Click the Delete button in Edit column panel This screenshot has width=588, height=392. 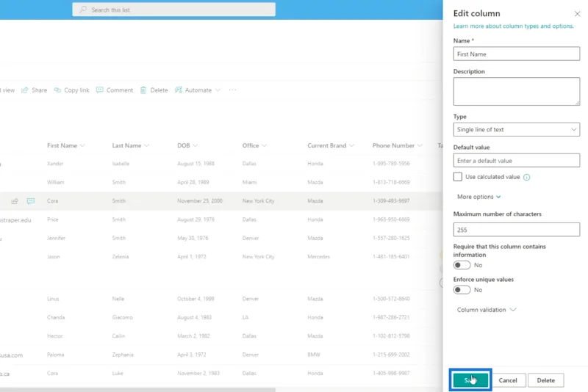pos(545,380)
